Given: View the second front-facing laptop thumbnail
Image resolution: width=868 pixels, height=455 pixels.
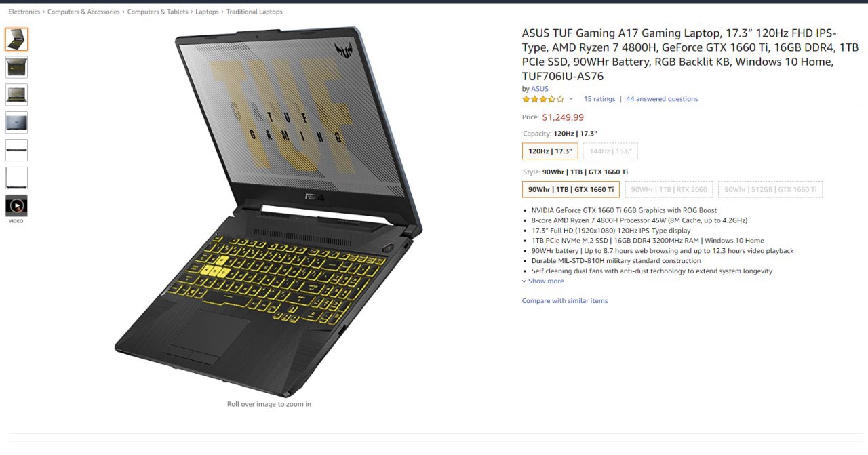Looking at the screenshot, I should click(16, 67).
